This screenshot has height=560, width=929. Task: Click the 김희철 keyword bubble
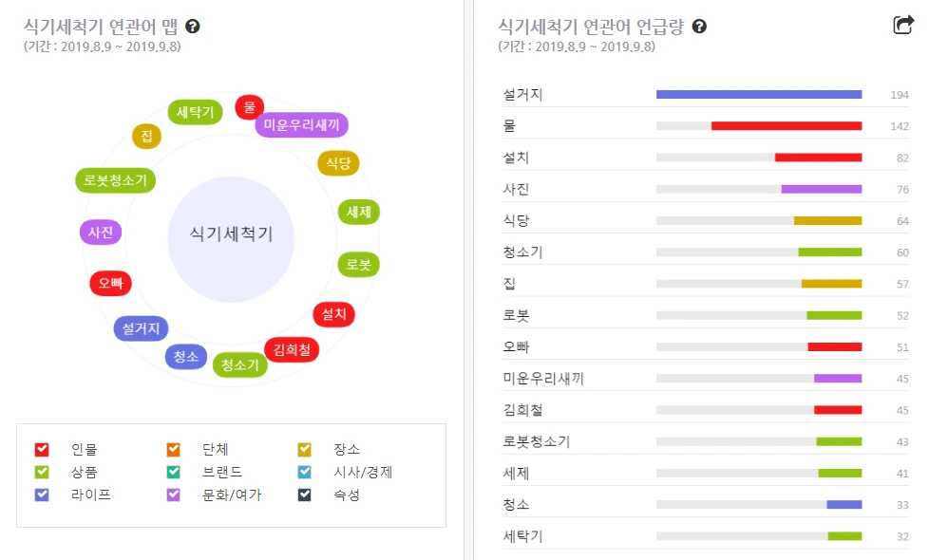(292, 349)
